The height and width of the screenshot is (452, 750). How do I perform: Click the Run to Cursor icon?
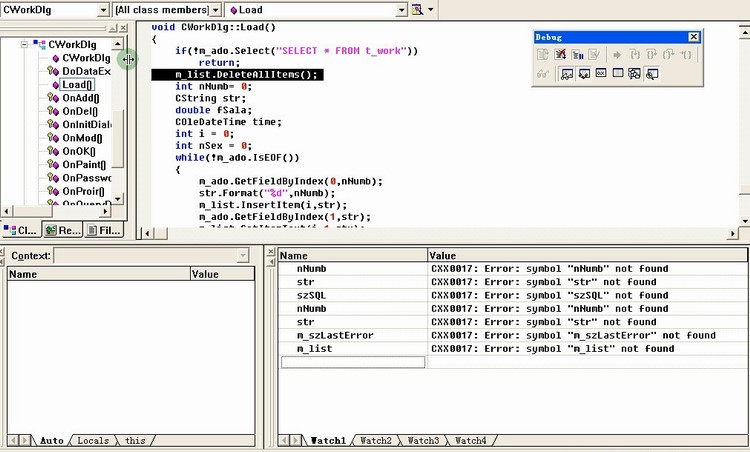tap(686, 55)
